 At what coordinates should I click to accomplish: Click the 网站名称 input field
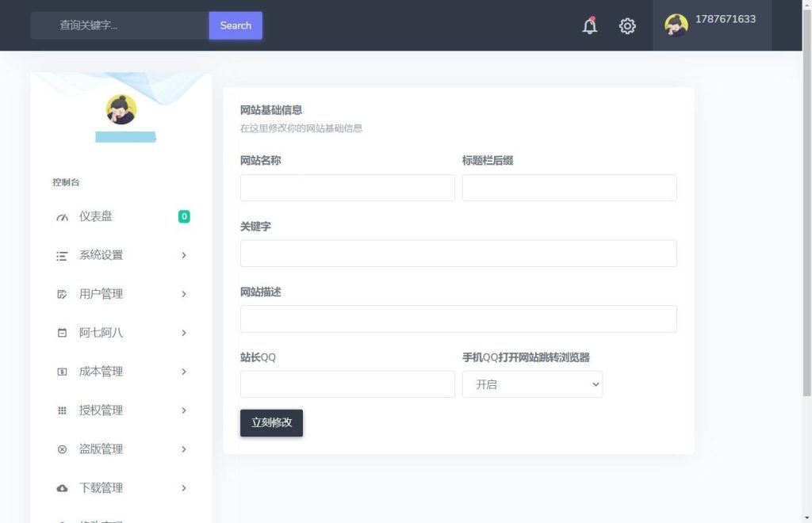coord(347,188)
